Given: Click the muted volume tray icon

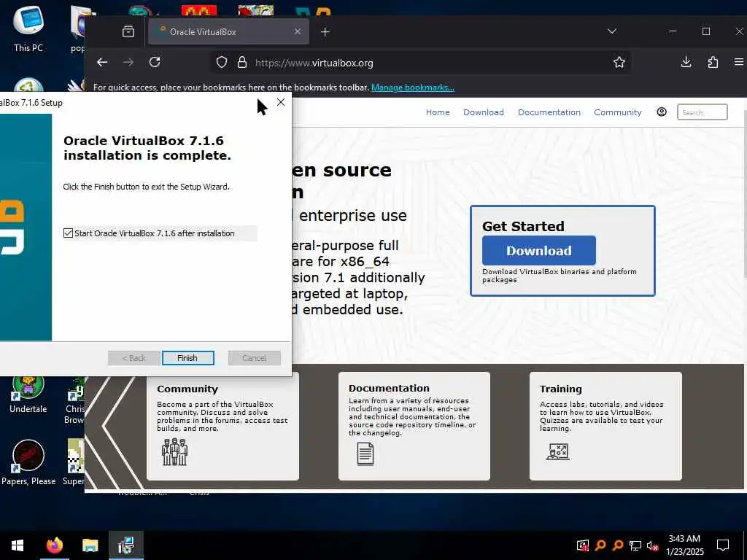Looking at the screenshot, I should [x=652, y=545].
